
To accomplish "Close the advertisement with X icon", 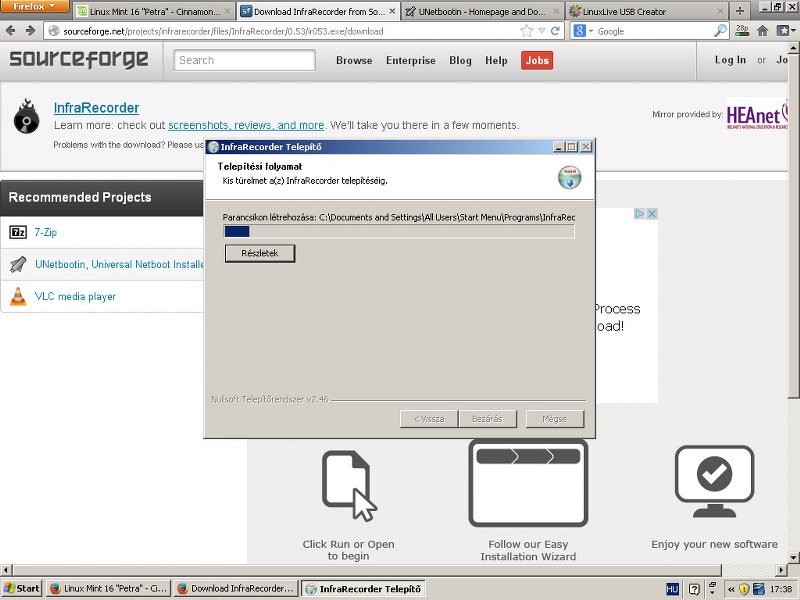I will click(652, 214).
